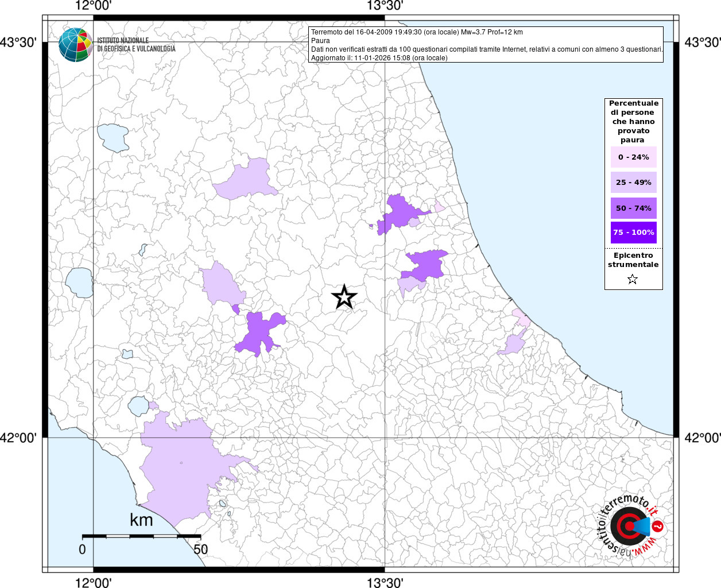Click the 'Paura' label in the header box
721x588 pixels.
click(320, 41)
